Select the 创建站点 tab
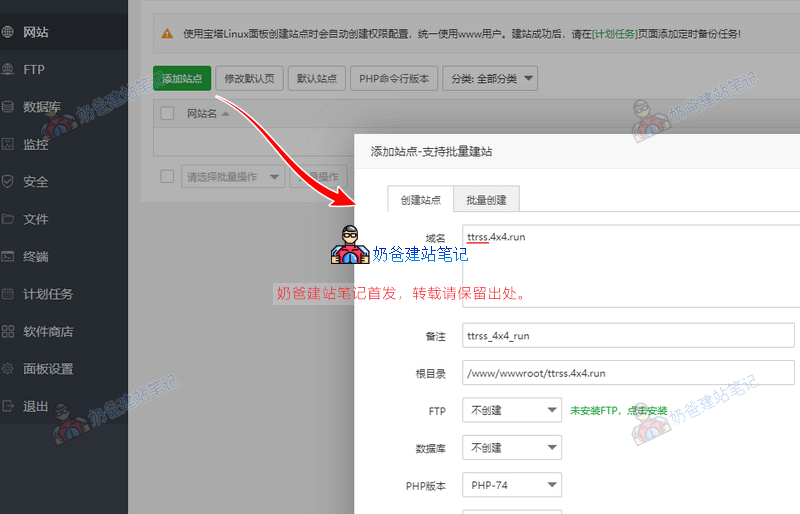Image resolution: width=800 pixels, height=514 pixels. click(420, 200)
